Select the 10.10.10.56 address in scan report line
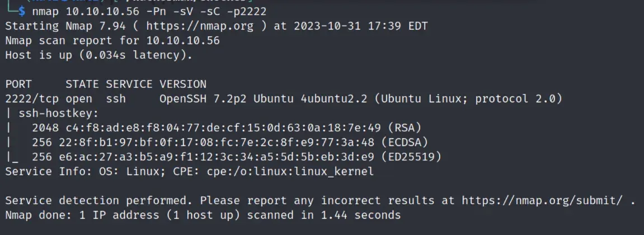 [182, 40]
